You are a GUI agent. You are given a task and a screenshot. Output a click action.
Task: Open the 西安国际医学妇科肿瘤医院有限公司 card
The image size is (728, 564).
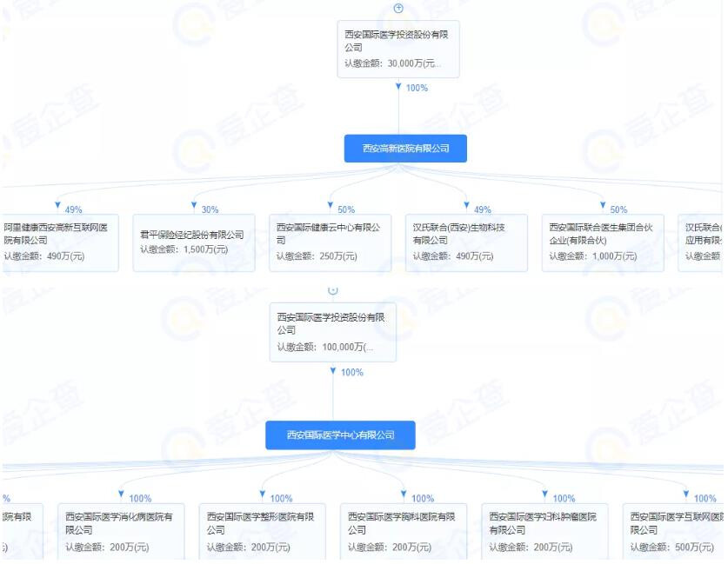pos(544,532)
